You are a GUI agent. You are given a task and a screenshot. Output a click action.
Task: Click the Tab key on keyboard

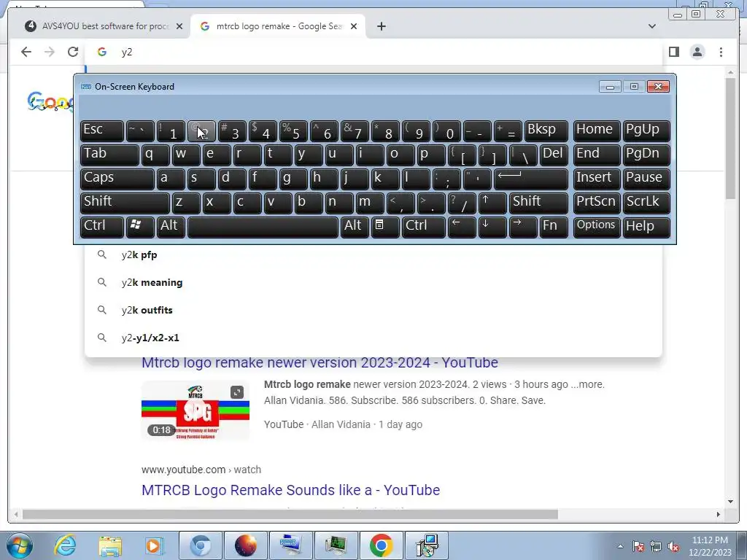point(109,155)
